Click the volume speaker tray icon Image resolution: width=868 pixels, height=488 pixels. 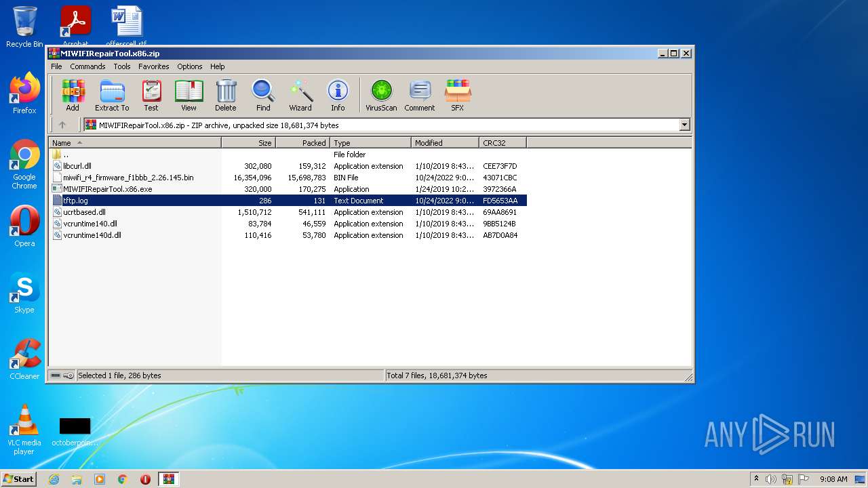click(770, 479)
